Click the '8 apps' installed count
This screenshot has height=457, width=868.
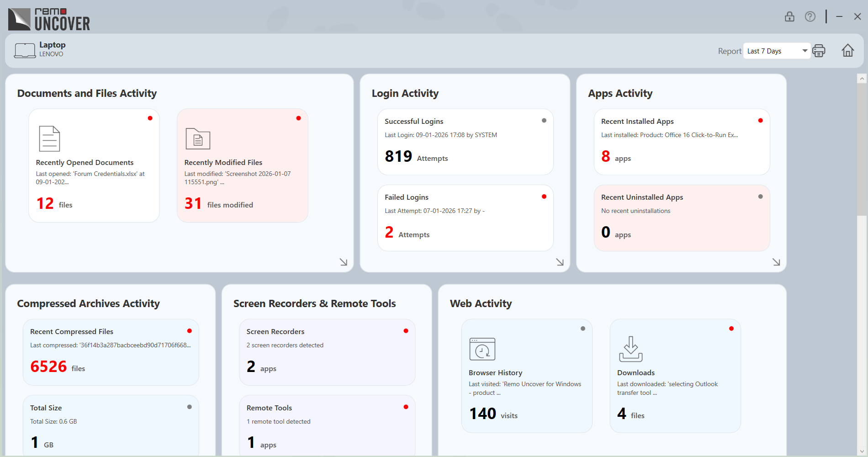point(616,156)
